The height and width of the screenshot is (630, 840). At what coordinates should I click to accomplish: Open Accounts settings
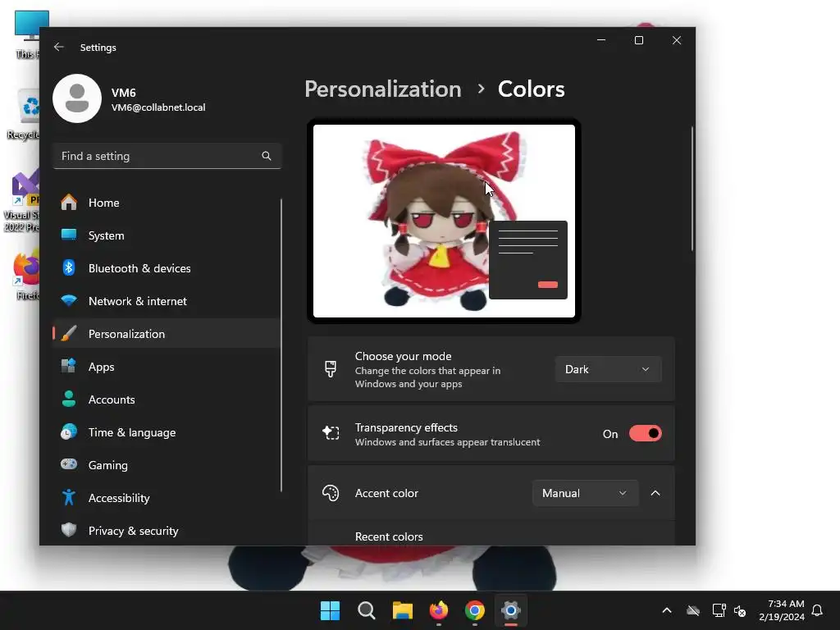click(x=167, y=399)
